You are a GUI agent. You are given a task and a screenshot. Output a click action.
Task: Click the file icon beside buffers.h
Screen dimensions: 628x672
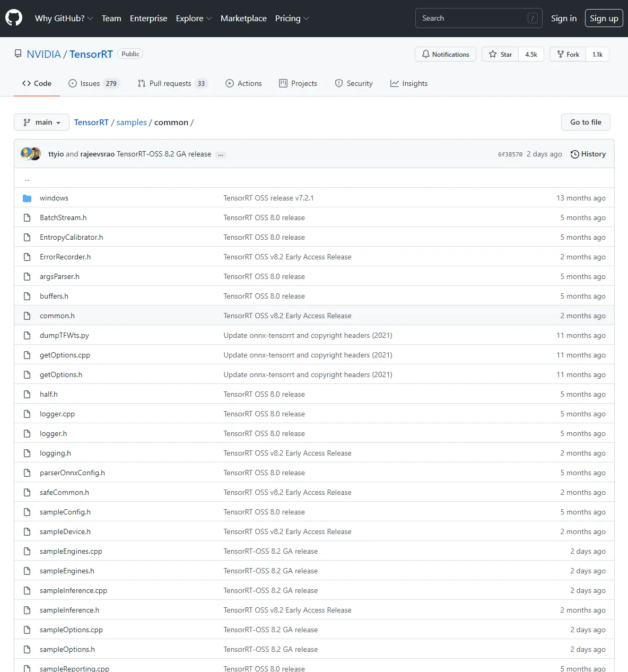pyautogui.click(x=27, y=296)
